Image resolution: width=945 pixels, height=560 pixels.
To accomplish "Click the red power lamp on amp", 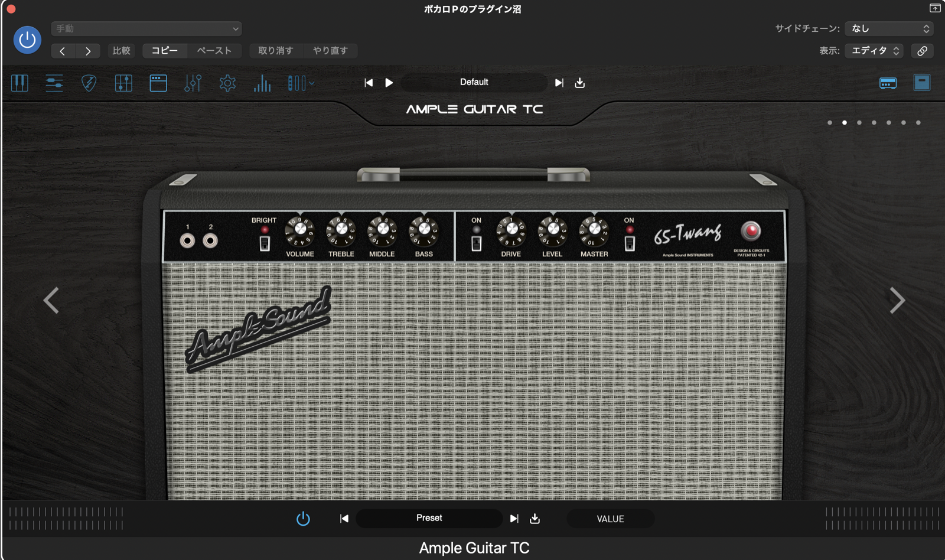I will pos(751,231).
